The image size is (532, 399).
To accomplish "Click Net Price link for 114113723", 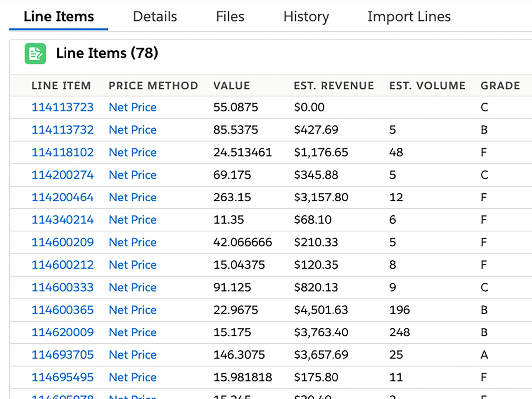I will [x=133, y=107].
